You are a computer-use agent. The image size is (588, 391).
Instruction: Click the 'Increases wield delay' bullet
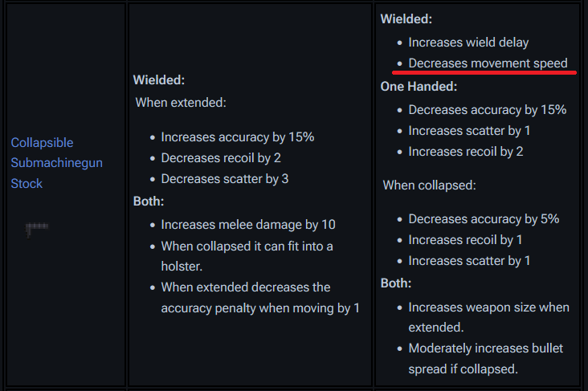tap(468, 42)
